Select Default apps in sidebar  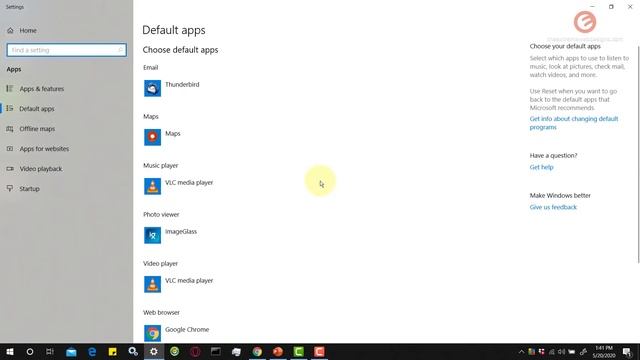coord(31,109)
